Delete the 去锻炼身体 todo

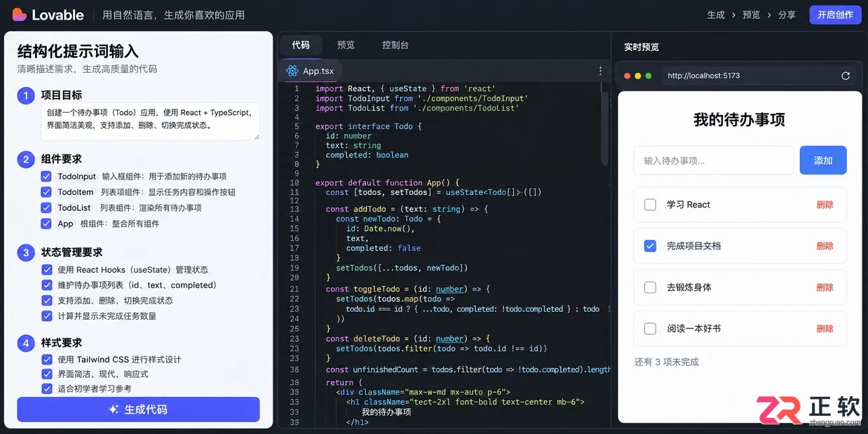click(x=825, y=287)
